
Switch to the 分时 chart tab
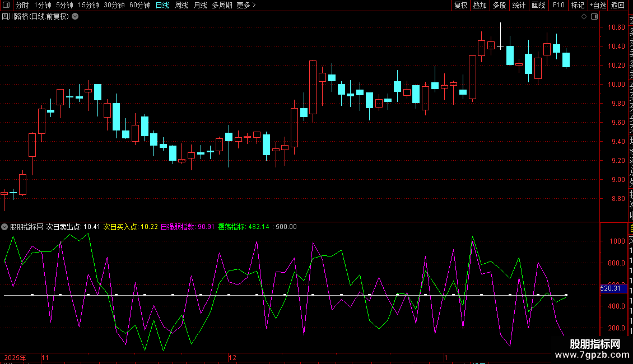pyautogui.click(x=22, y=5)
